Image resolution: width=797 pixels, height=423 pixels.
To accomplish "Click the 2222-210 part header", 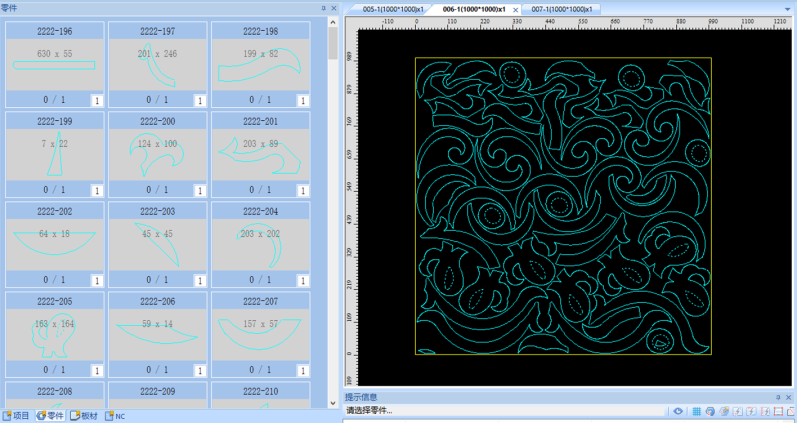I will click(261, 391).
